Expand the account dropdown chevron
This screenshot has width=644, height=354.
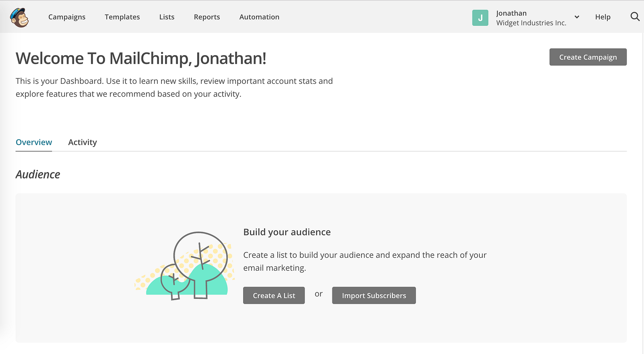(x=577, y=17)
